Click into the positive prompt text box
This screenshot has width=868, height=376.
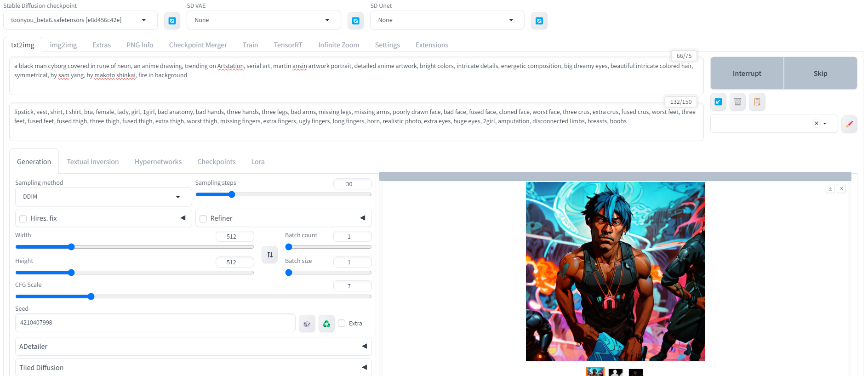[356, 76]
